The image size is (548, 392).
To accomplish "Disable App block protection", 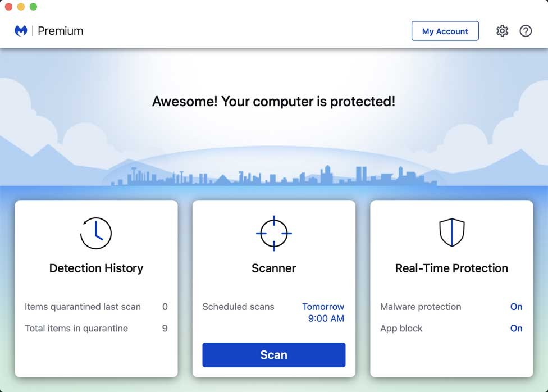I will point(516,328).
